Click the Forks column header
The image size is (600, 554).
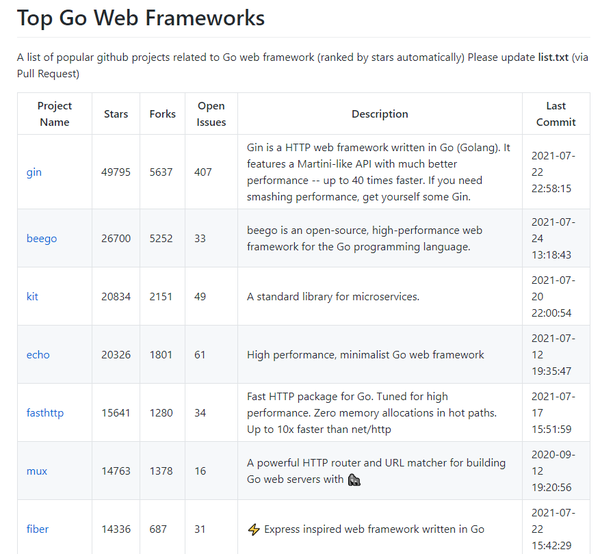[161, 114]
